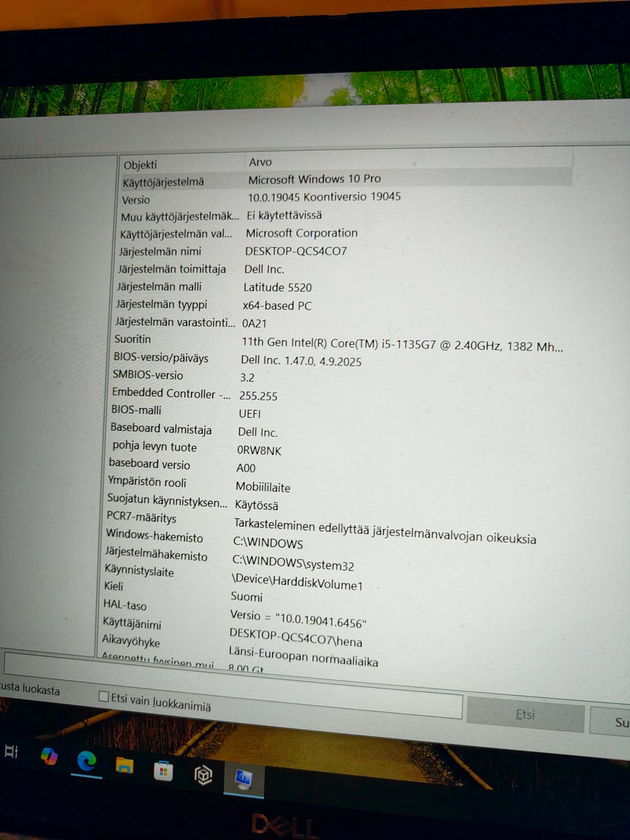Click value 'Ei käytettävissä'
The height and width of the screenshot is (840, 630).
point(284,215)
